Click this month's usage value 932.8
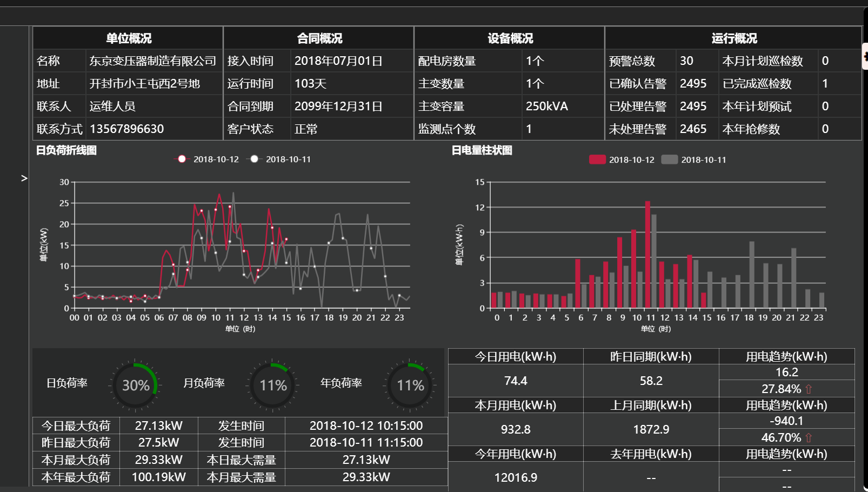 point(516,429)
